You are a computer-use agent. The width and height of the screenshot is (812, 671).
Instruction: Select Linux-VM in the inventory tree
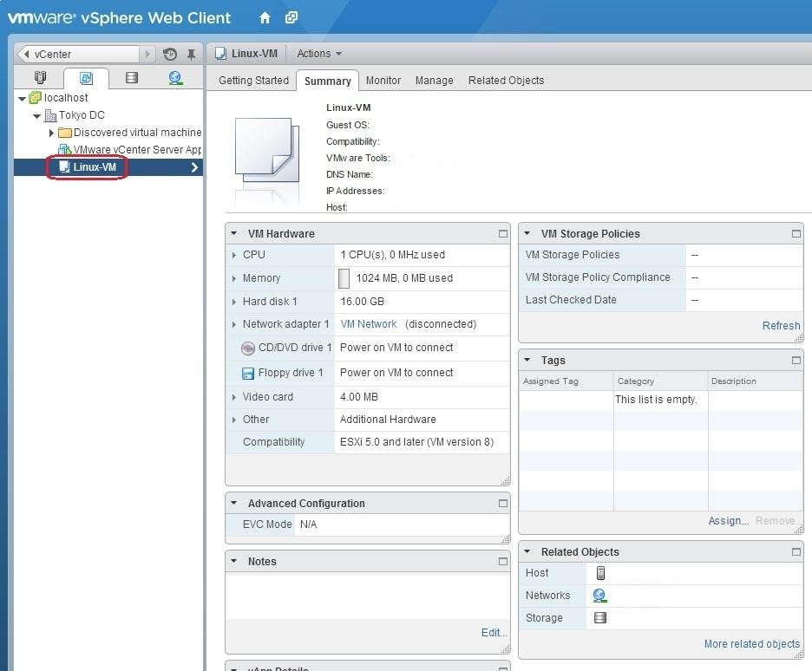95,167
